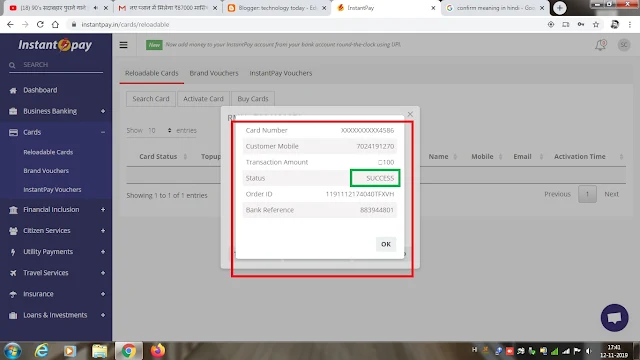Image resolution: width=640 pixels, height=360 pixels.
Task: Open Reloadable Cards in sidebar
Action: [x=48, y=152]
